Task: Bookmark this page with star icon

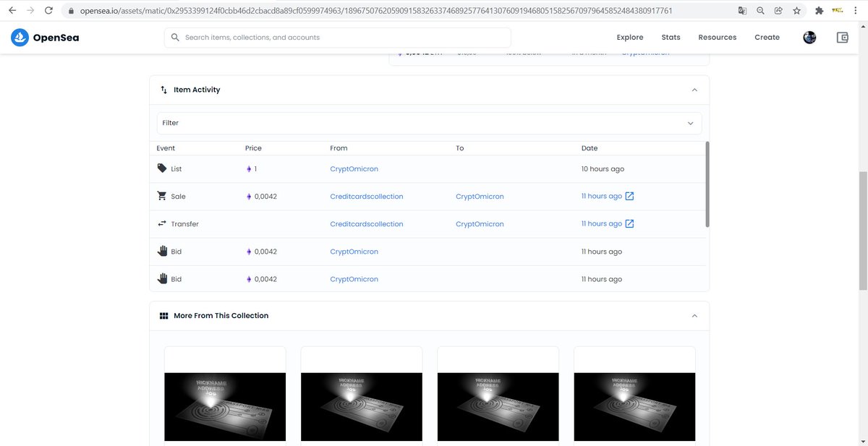Action: pos(796,11)
